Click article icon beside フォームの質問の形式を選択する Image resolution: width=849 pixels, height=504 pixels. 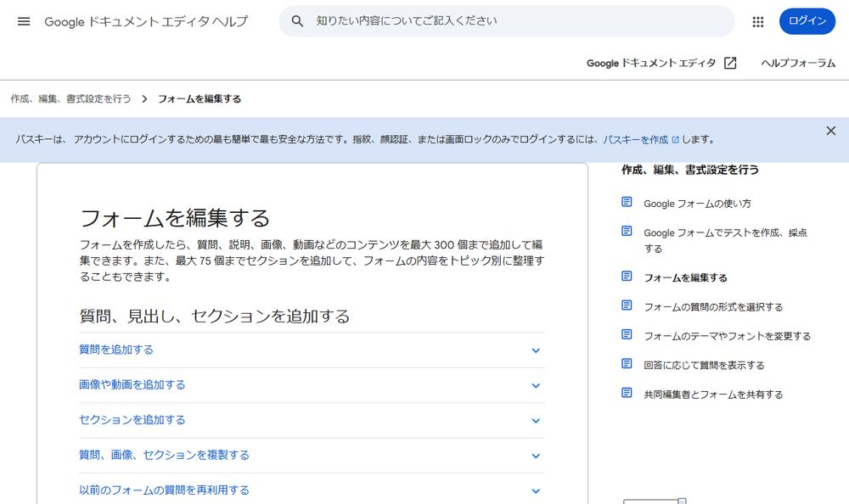click(627, 305)
